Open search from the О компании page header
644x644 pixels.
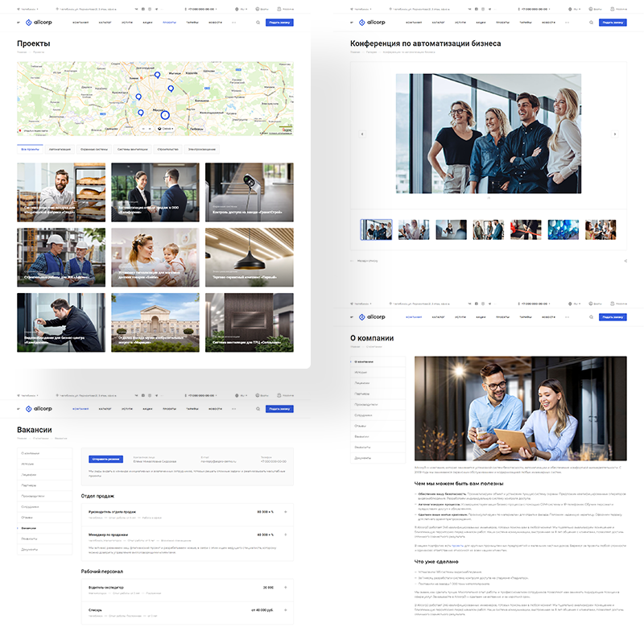tap(592, 318)
